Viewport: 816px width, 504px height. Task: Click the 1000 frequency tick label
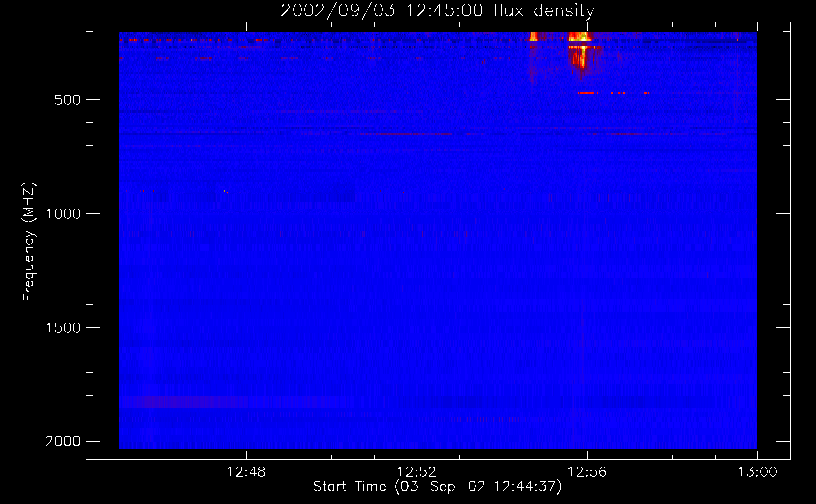pos(63,214)
